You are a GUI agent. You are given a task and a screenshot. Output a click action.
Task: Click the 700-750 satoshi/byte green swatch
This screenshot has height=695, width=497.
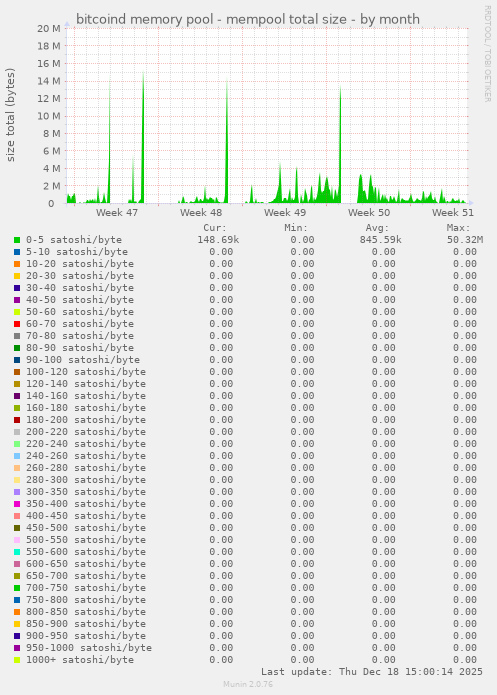point(17,587)
